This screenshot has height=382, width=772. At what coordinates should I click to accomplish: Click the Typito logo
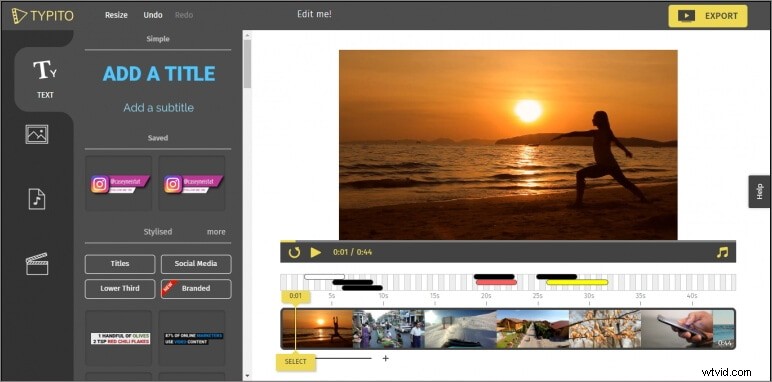[42, 16]
